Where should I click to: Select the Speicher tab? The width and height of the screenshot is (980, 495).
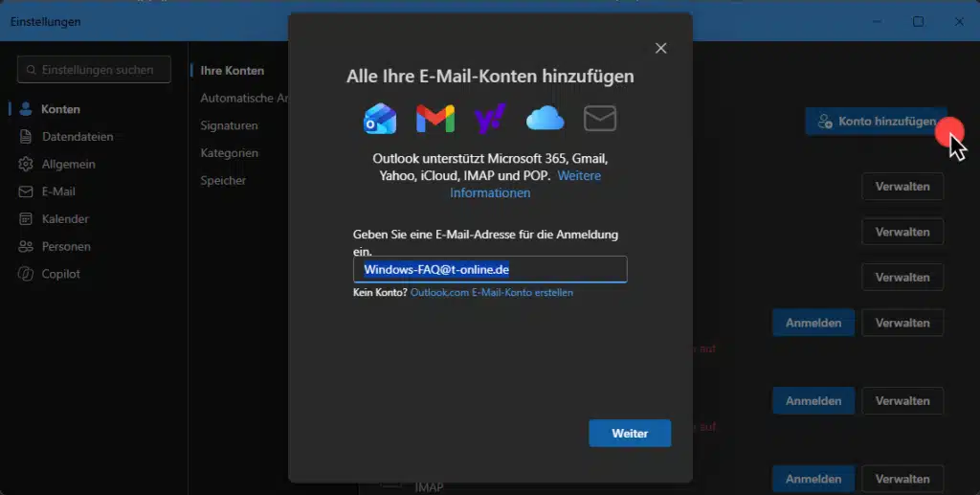point(222,181)
